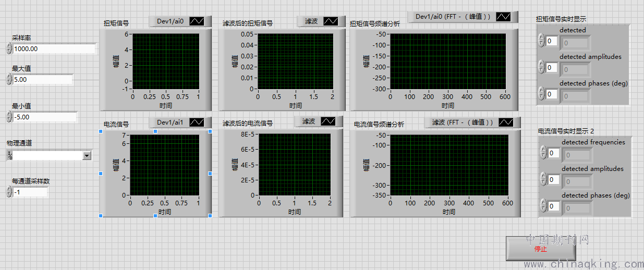Click inside the 滤波后的电流信号 graph plot area
The image size is (644, 270).
(x=294, y=164)
